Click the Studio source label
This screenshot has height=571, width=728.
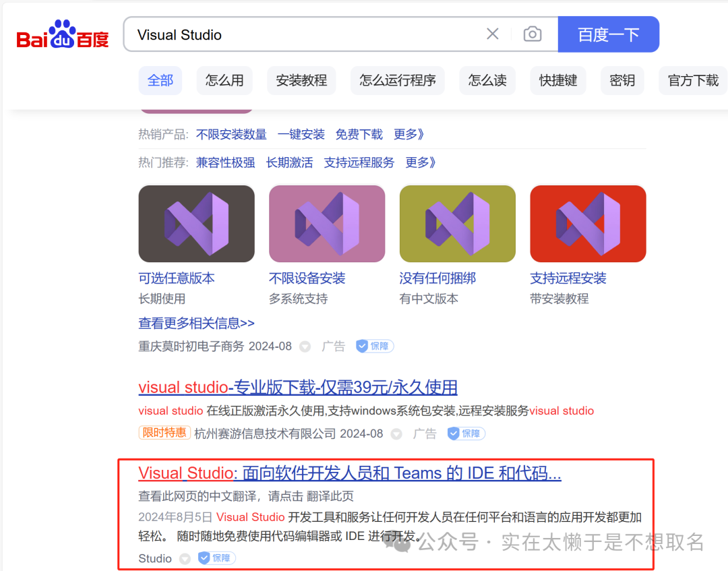155,558
